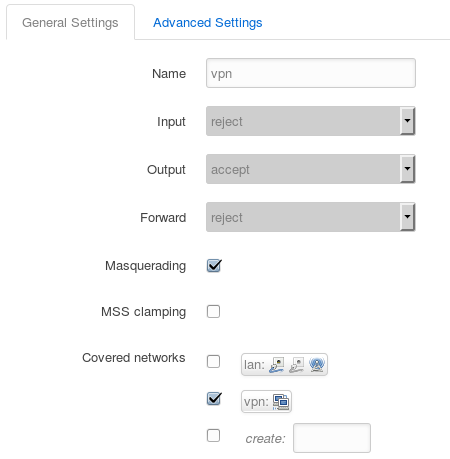
Task: Click the vpn tunnel interface icon
Action: click(x=281, y=402)
